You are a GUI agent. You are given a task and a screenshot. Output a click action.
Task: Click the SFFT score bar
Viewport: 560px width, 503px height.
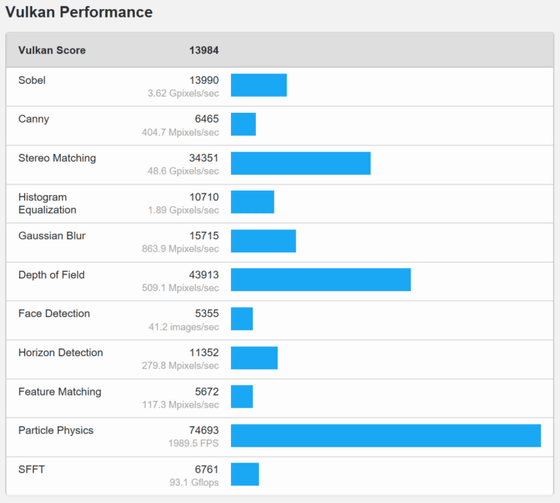pyautogui.click(x=245, y=474)
